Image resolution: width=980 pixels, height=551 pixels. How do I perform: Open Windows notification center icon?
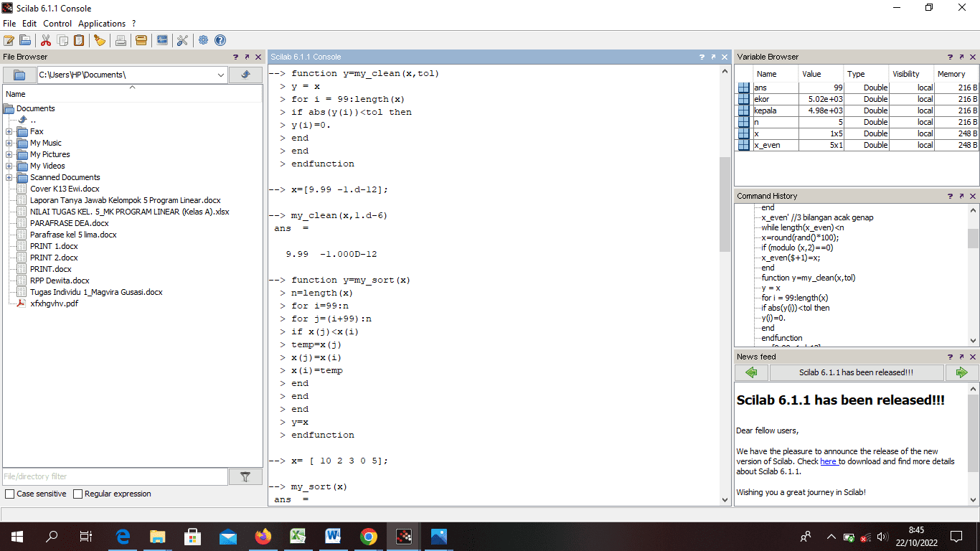(956, 536)
